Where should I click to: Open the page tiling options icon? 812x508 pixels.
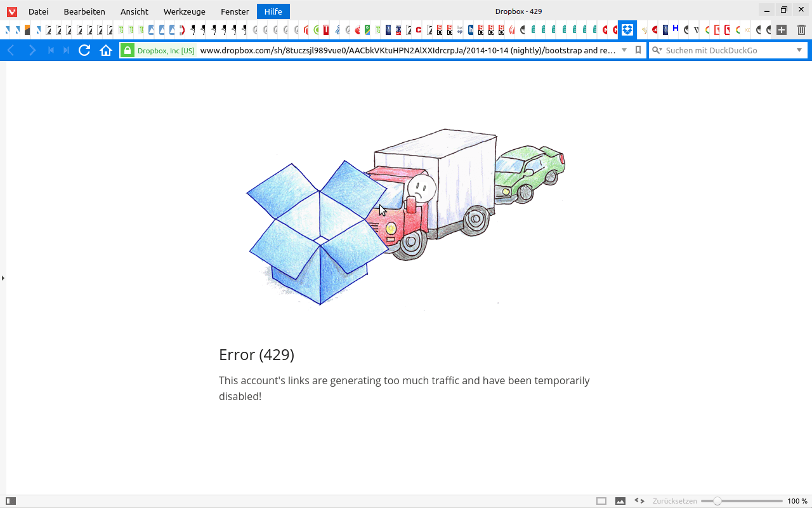tap(601, 501)
